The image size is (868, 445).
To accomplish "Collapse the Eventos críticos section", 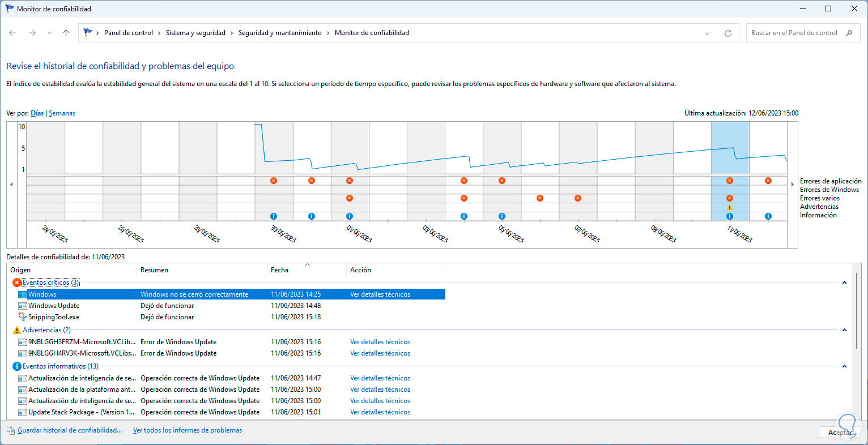I will pos(844,283).
